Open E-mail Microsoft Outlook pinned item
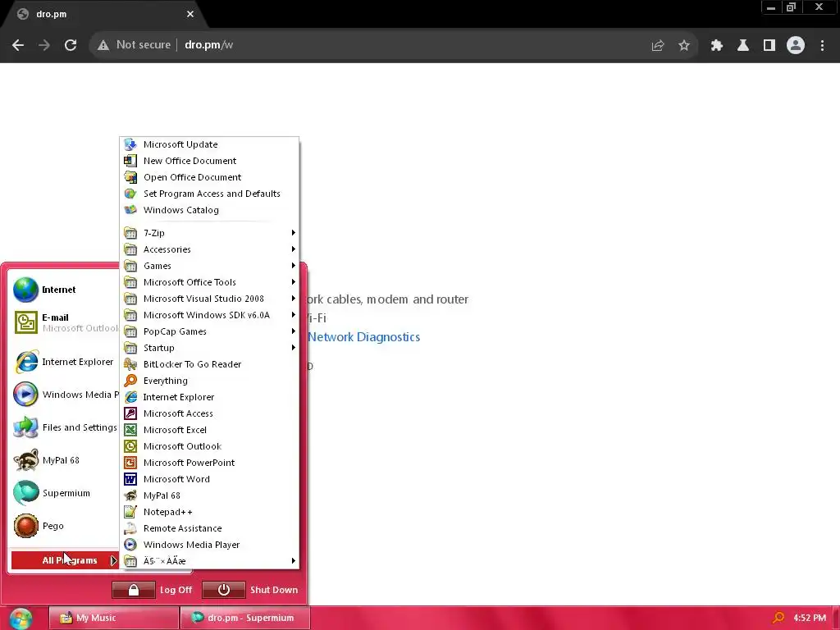The image size is (840, 630). tap(64, 322)
